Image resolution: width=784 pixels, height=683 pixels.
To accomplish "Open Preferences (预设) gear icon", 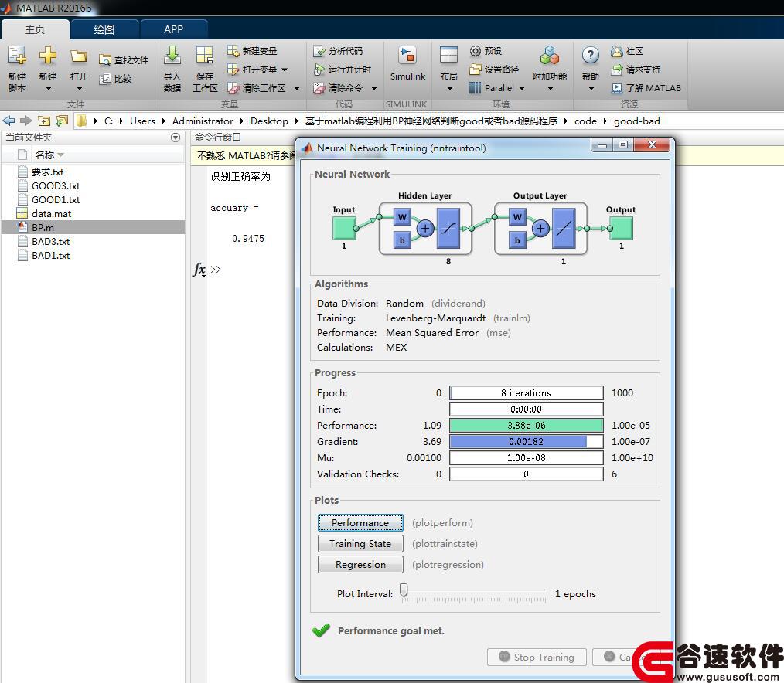I will (x=476, y=51).
